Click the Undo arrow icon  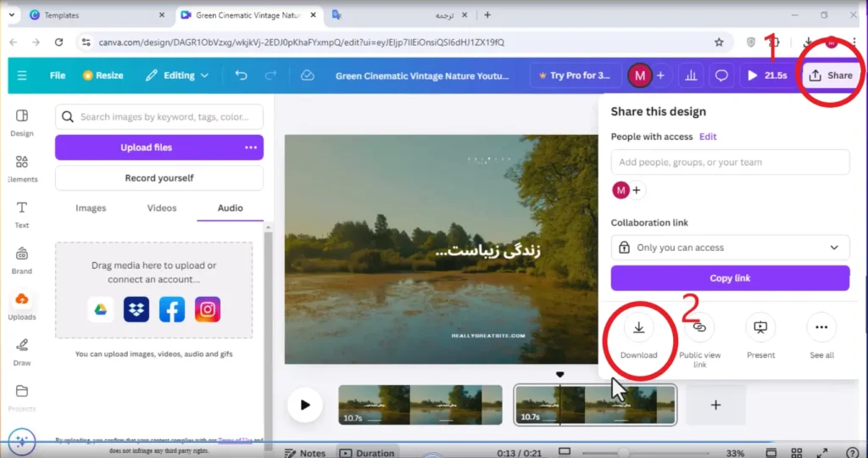coord(241,75)
